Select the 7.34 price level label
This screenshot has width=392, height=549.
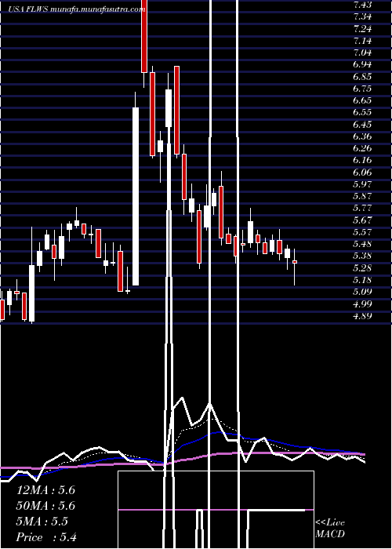click(362, 16)
